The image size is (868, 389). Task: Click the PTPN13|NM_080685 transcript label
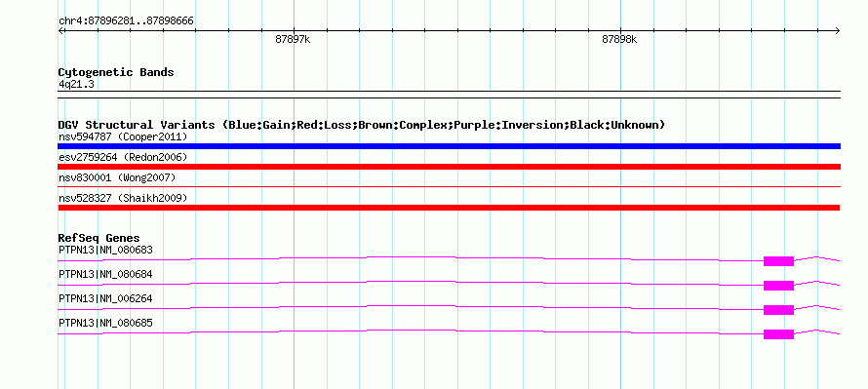pos(105,323)
